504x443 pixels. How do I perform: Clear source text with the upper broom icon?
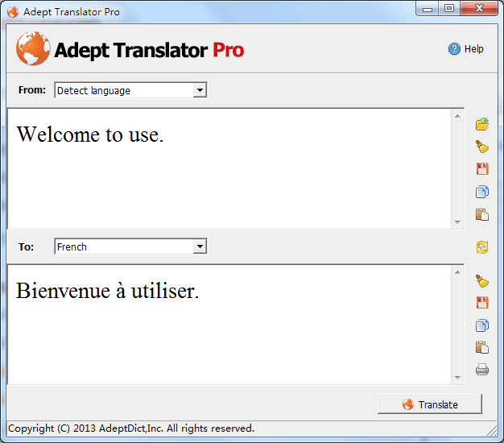(482, 147)
